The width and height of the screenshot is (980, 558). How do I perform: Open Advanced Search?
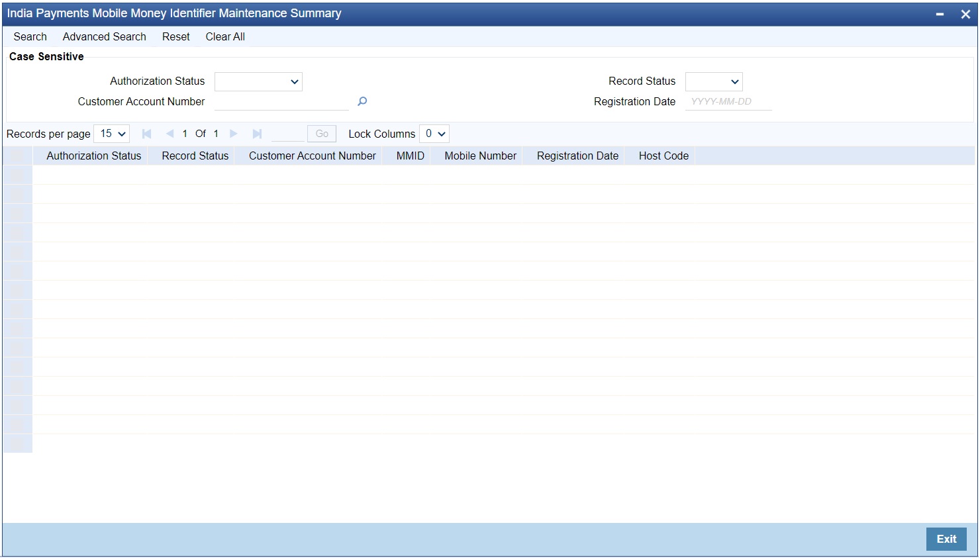pyautogui.click(x=105, y=36)
